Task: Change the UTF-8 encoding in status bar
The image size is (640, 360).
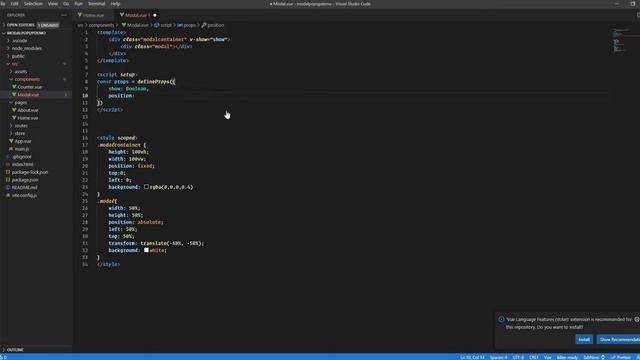Action: tap(518, 357)
